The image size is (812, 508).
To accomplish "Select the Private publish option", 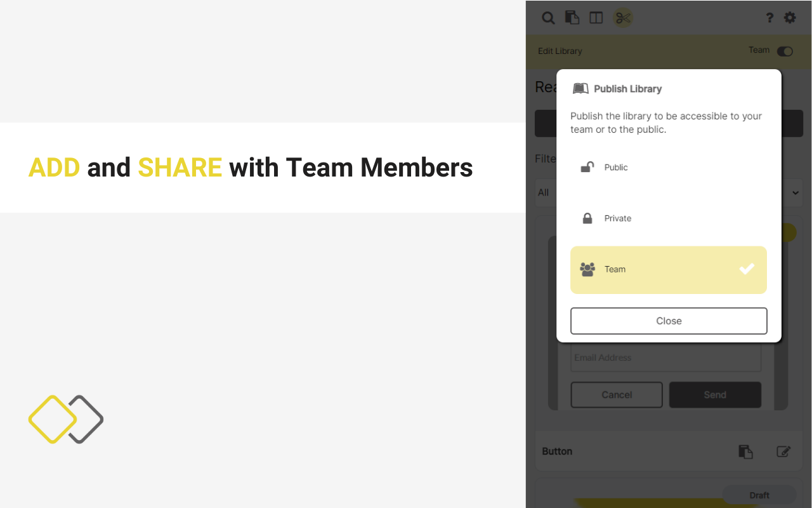I will [669, 218].
